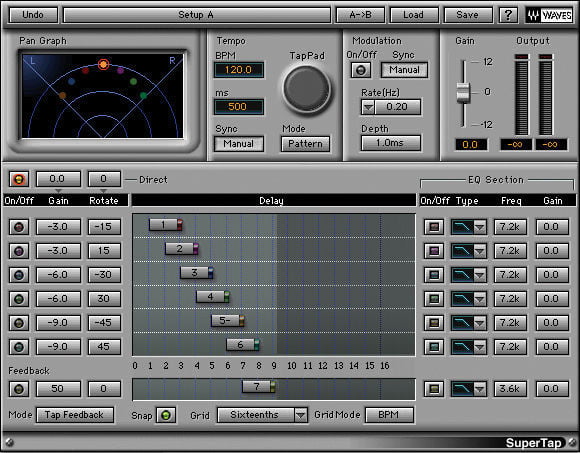Disable the Snap toggle
580x453 pixels.
click(x=166, y=415)
